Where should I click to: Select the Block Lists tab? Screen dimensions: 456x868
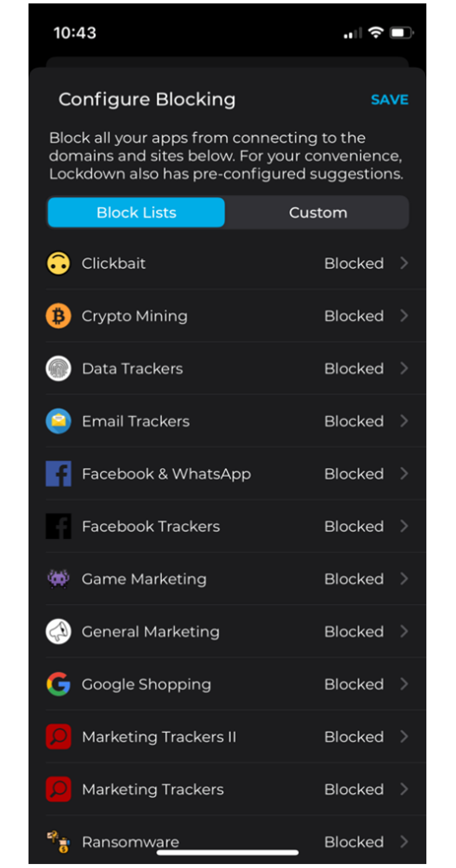pyautogui.click(x=136, y=212)
